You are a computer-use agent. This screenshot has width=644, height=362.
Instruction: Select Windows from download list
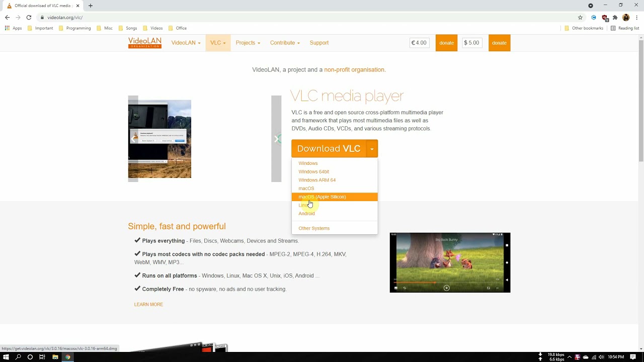click(x=308, y=163)
